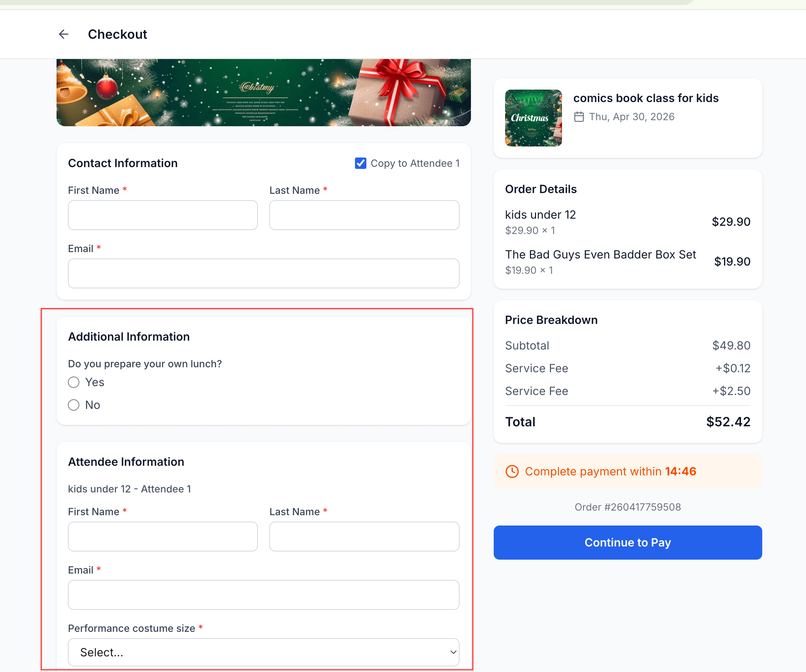Click Attendee 1 First Name field
806x672 pixels.
(x=163, y=536)
